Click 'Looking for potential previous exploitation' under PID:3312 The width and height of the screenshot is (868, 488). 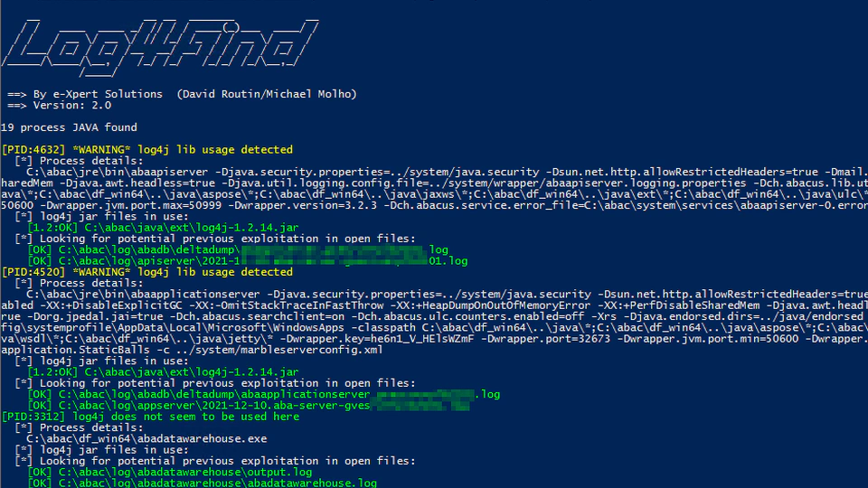[x=215, y=461]
